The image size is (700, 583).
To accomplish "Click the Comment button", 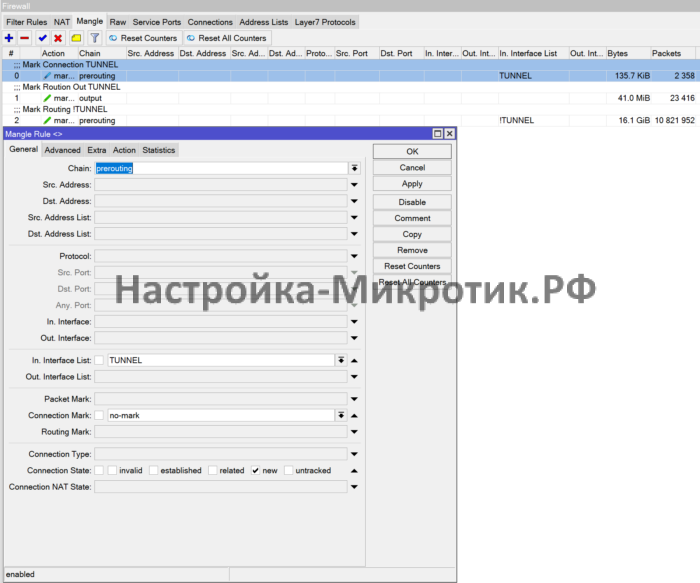I will point(412,218).
